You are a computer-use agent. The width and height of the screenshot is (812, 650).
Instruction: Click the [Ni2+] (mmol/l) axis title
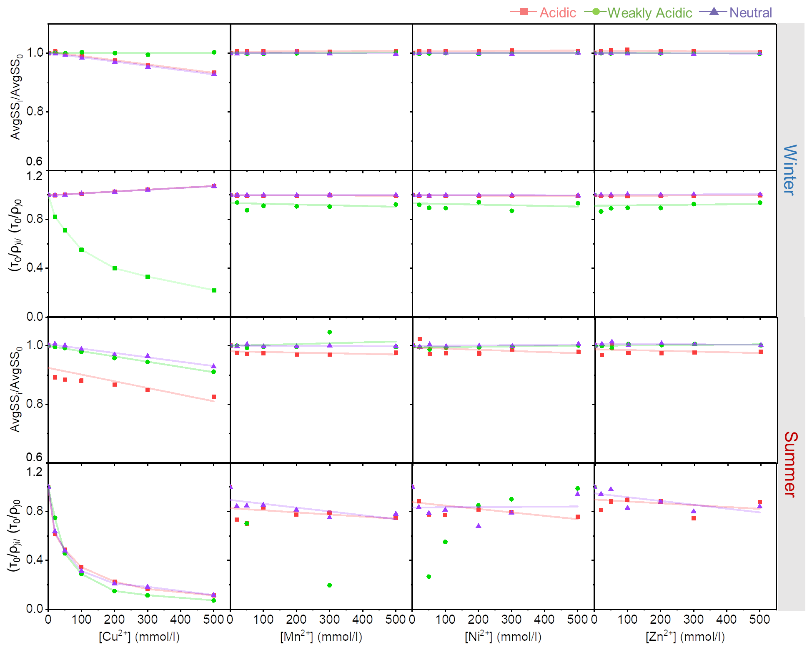[503, 636]
